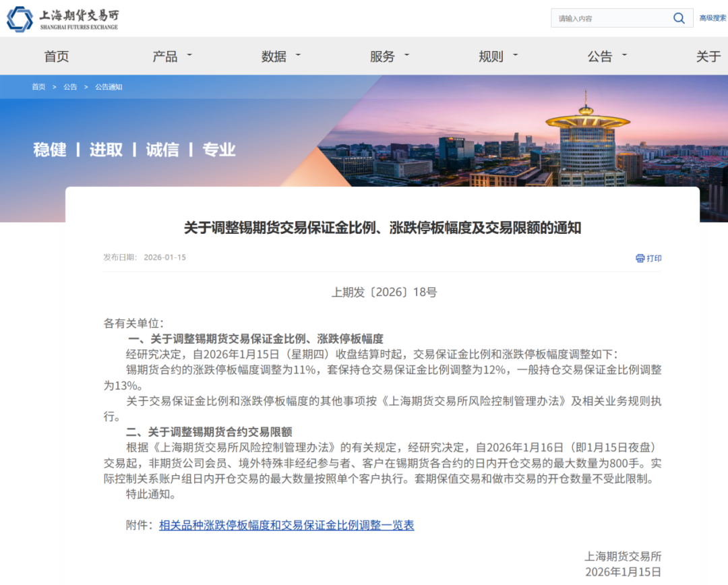Click heading 一、关于调整锡期货交易保证金比例、涨跌停板幅度

[255, 339]
